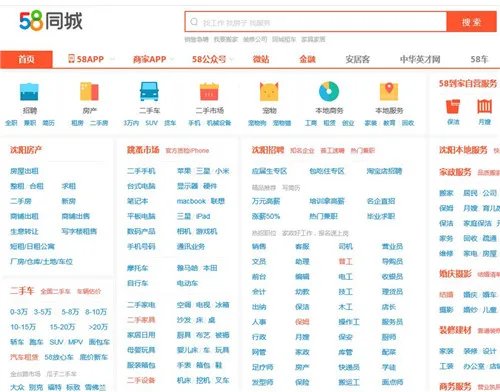Click the magnifier icon in search box
This screenshot has width=500, height=392.
pyautogui.click(x=194, y=22)
